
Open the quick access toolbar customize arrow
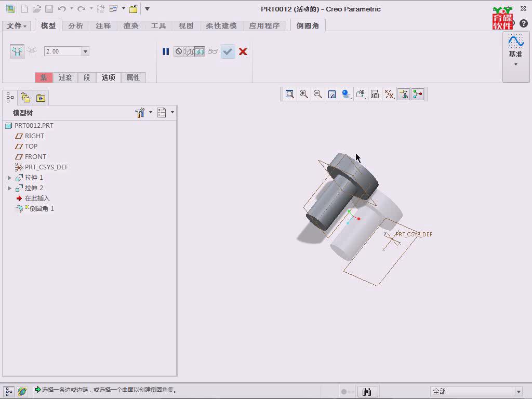pyautogui.click(x=147, y=9)
